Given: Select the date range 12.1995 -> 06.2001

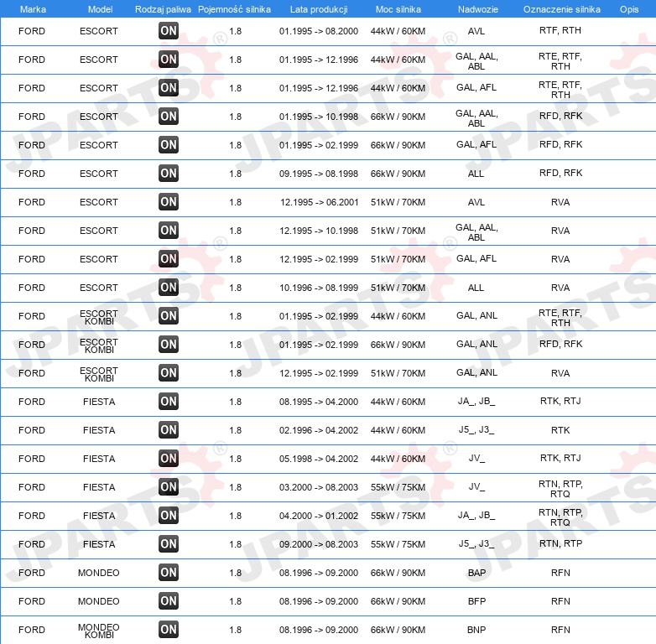Looking at the screenshot, I should click(x=319, y=202).
